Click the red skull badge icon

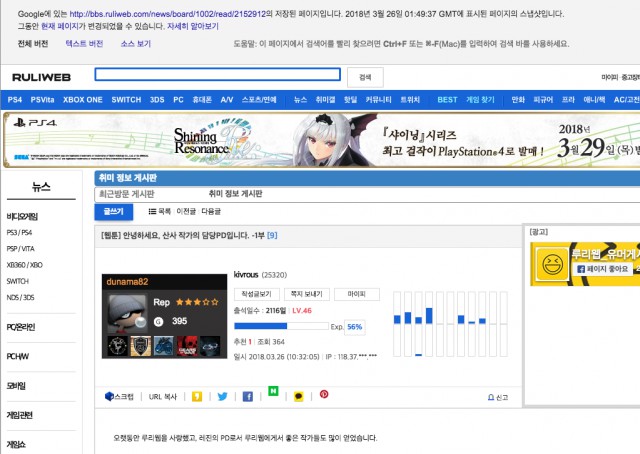tap(187, 346)
